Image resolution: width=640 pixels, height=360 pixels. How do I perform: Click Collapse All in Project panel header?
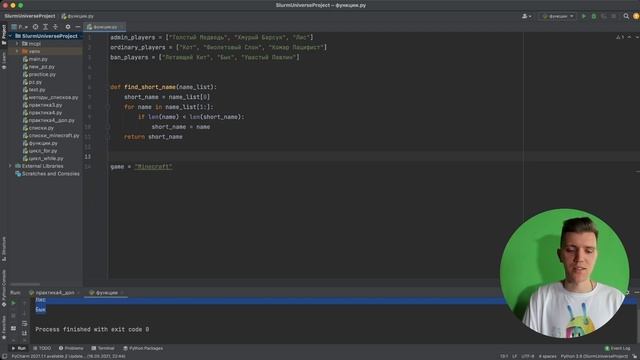click(x=56, y=27)
